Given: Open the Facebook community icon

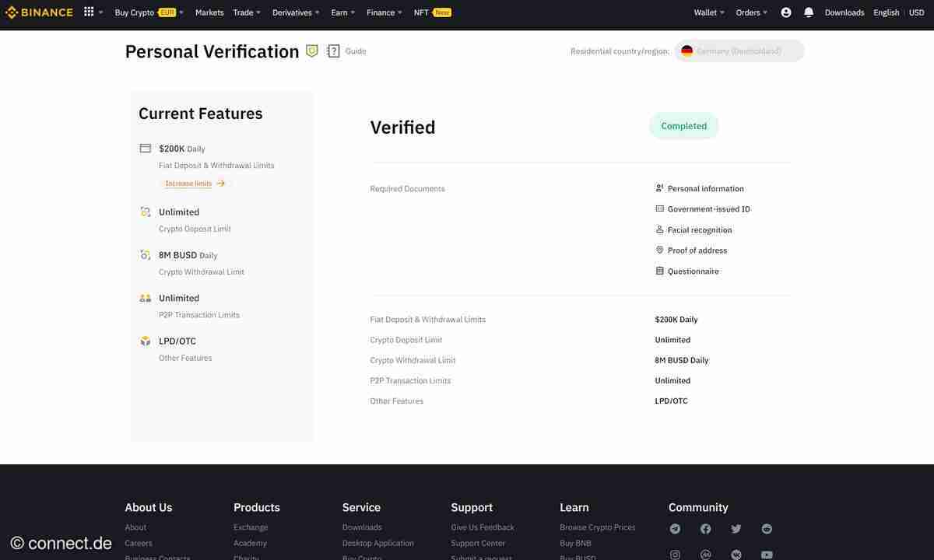Looking at the screenshot, I should [705, 529].
